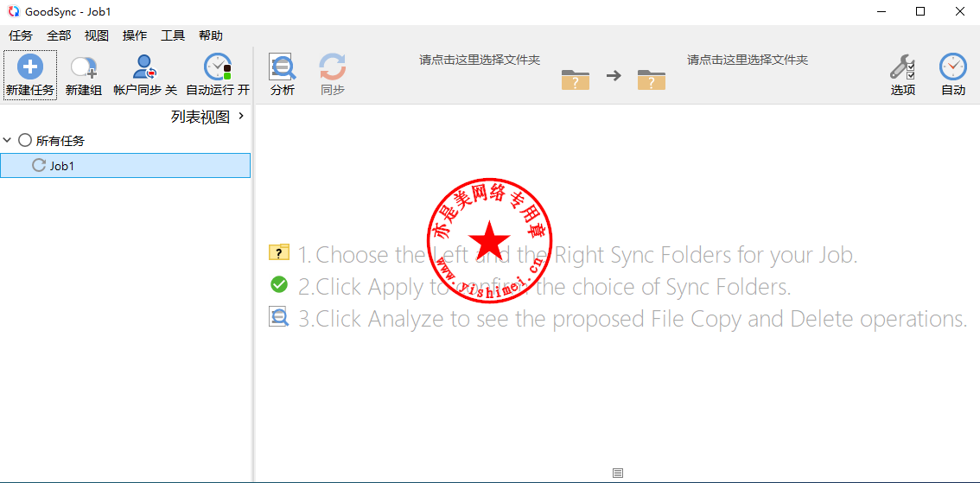The width and height of the screenshot is (980, 483).
Task: Click the step 2 Click Apply instruction text
Action: pyautogui.click(x=544, y=287)
